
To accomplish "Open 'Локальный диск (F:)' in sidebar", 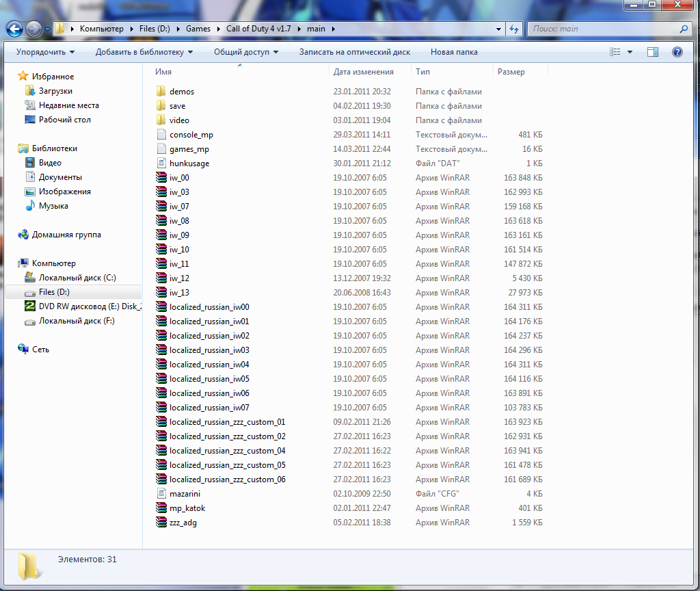I will pos(77,321).
